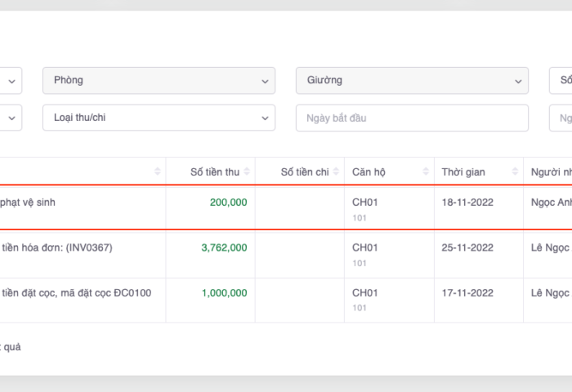Click sort arrows in Số tiền chi header
This screenshot has height=392, width=572.
click(336, 171)
